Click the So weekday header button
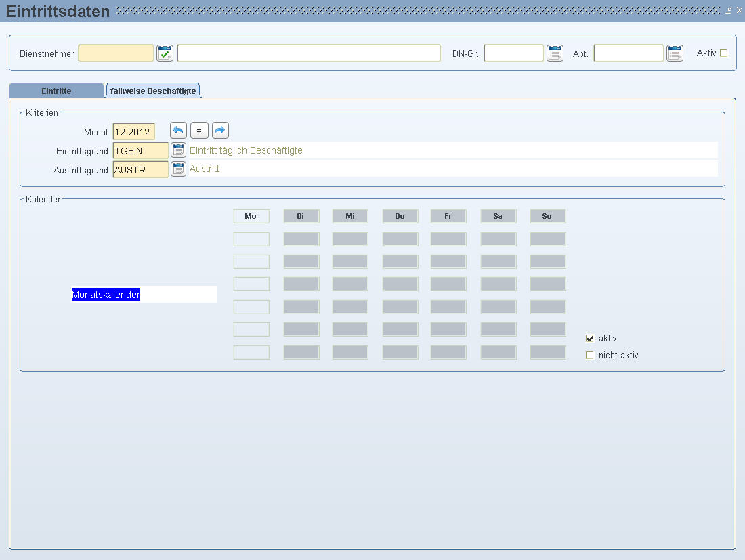 coord(548,216)
